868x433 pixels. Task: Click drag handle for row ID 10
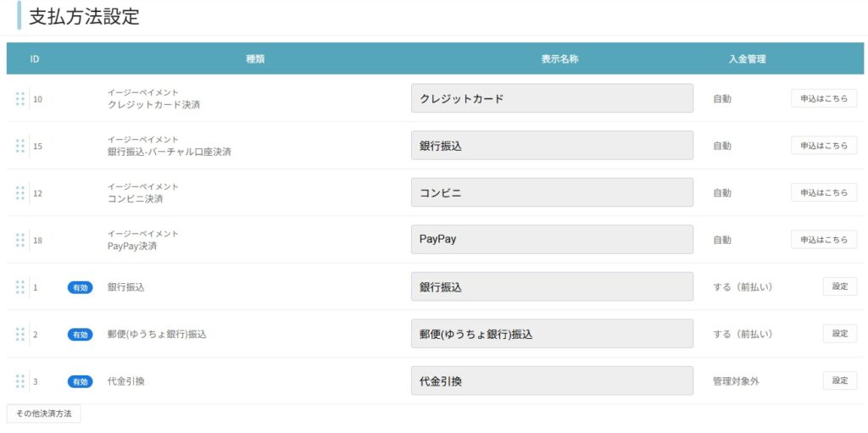point(19,99)
